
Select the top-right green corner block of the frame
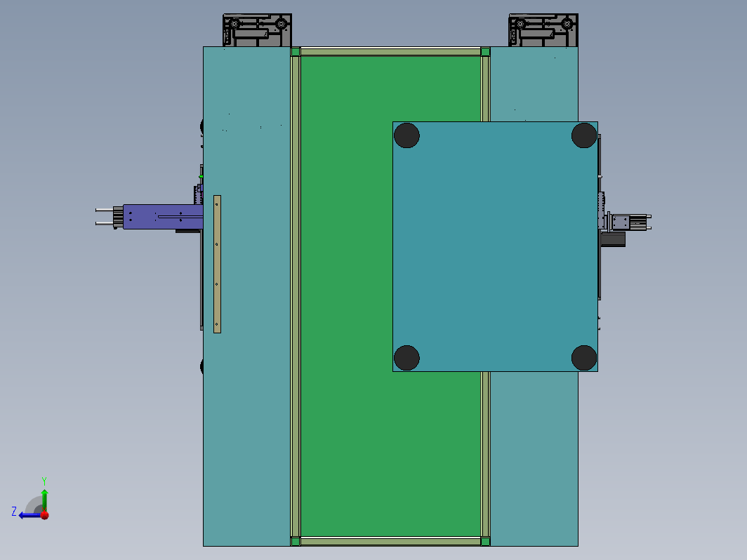tap(485, 51)
